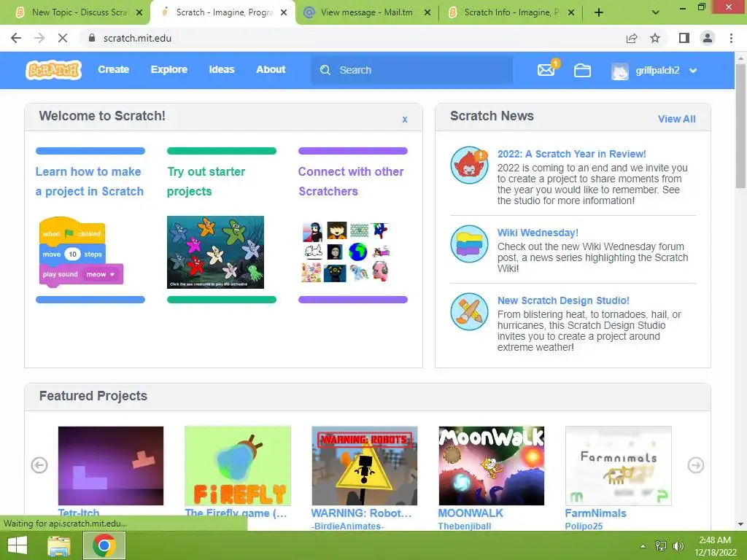Click the Scratch logo in the navbar
The height and width of the screenshot is (560, 747).
[x=53, y=70]
